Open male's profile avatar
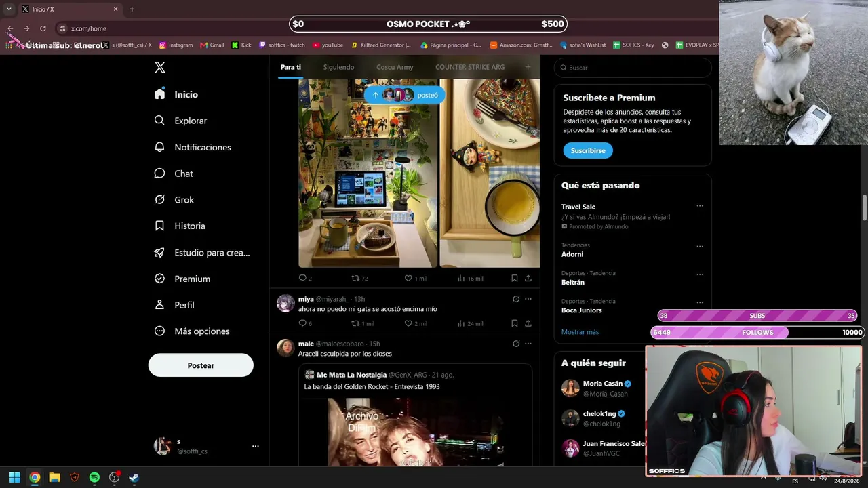 (285, 348)
